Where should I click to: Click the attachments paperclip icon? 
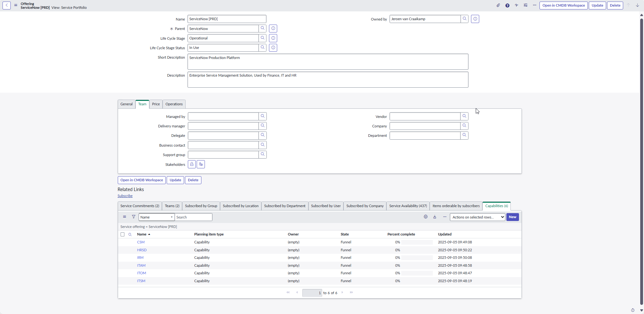498,5
